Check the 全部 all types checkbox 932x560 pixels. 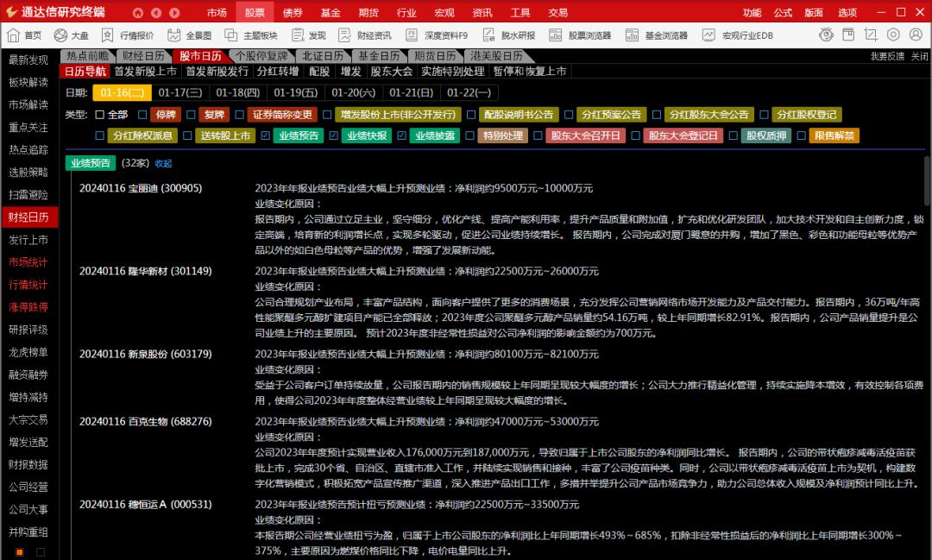[x=100, y=115]
